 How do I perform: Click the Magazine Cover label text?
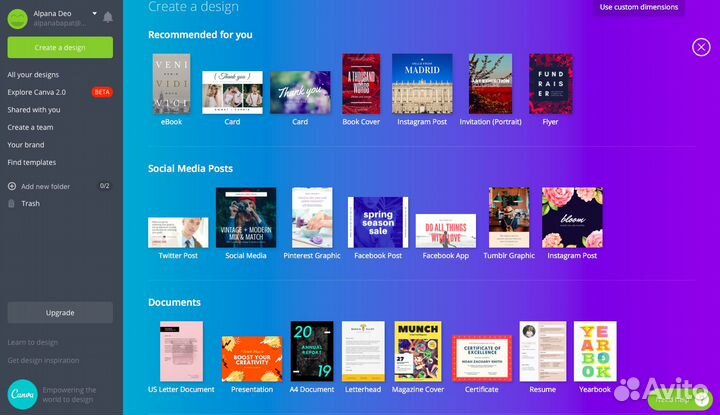418,389
